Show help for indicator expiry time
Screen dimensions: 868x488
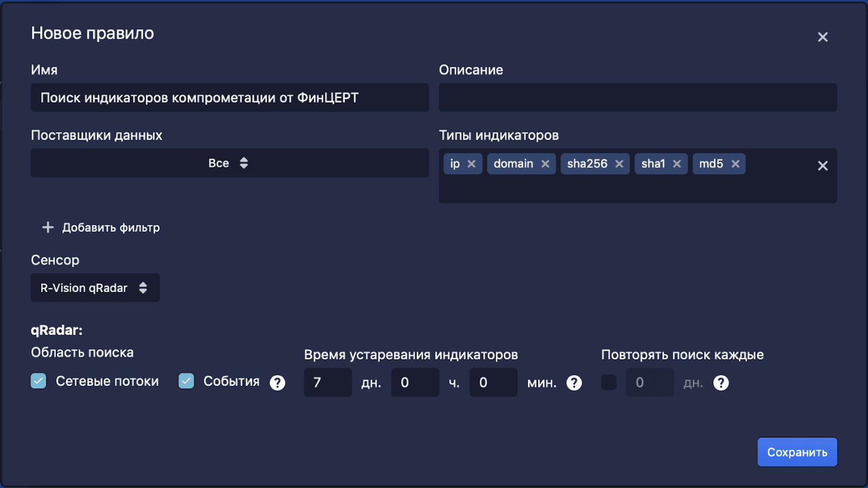pos(574,383)
